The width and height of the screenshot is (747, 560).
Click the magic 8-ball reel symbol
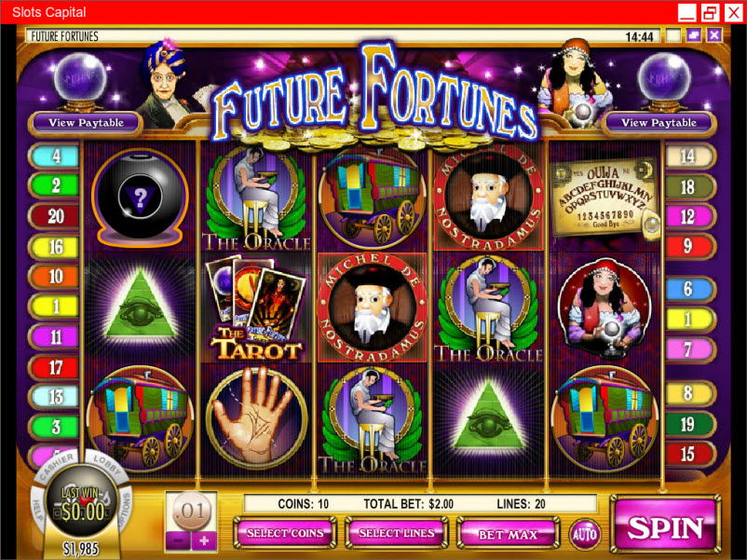[x=140, y=198]
